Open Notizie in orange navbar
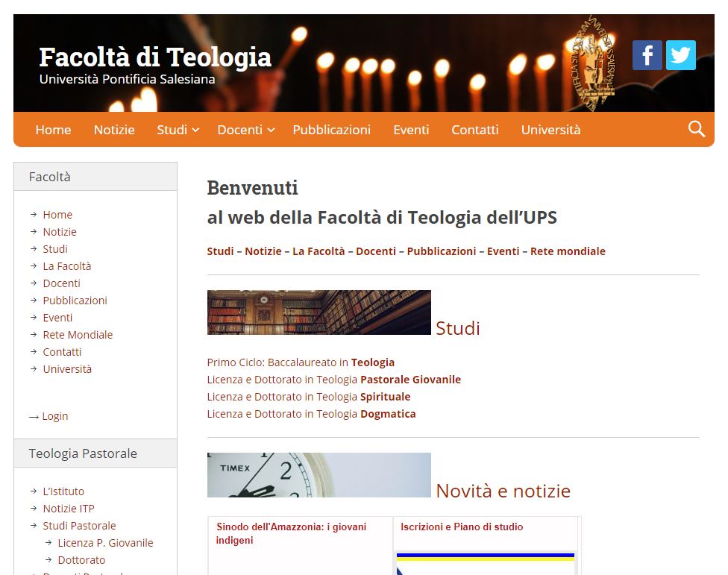Viewport: 728px width, 575px height. pyautogui.click(x=114, y=130)
